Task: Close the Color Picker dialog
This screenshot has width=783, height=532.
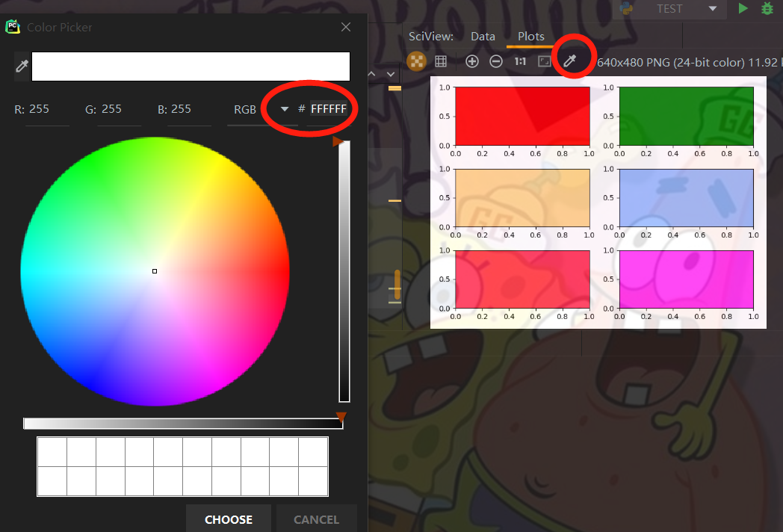Action: (x=346, y=27)
